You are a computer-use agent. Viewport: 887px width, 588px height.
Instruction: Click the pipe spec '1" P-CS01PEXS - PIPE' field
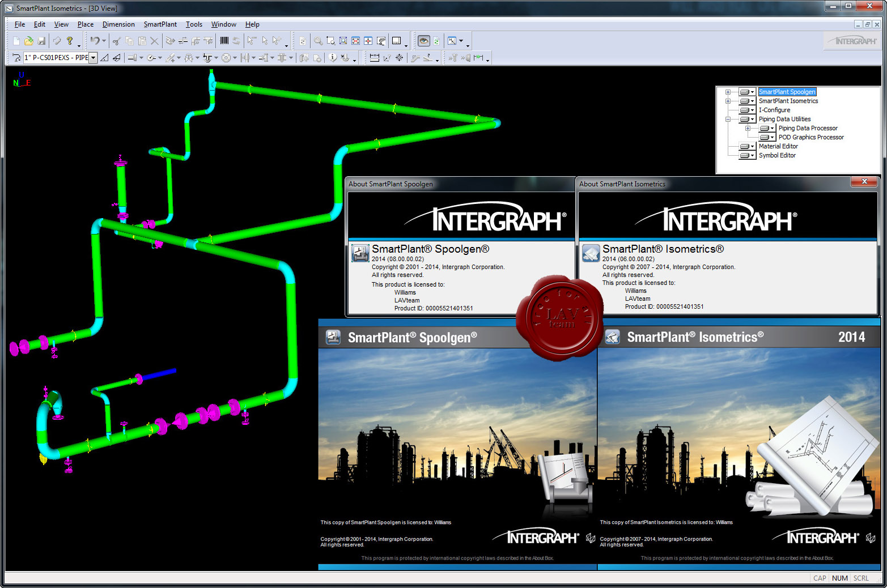[56, 57]
